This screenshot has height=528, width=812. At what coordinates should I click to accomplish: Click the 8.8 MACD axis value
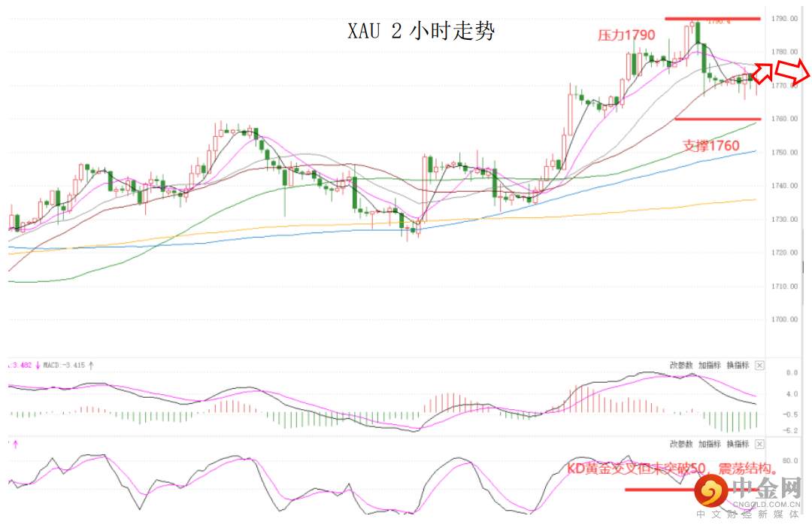click(x=792, y=372)
